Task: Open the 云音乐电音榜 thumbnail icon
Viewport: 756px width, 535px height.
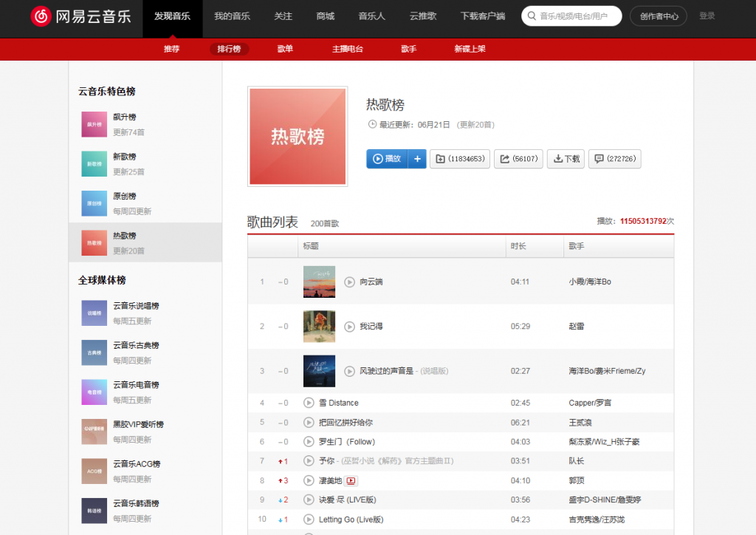Action: pos(94,392)
